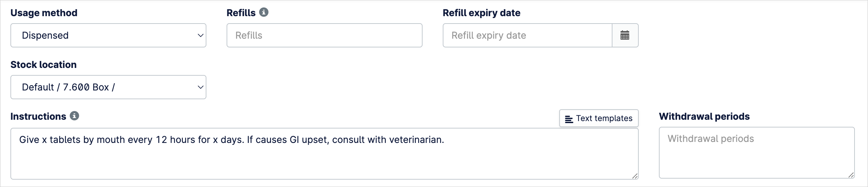Screen dimensions: 868x187
Task: Click the Stock location chevron arrow
Action: click(200, 87)
